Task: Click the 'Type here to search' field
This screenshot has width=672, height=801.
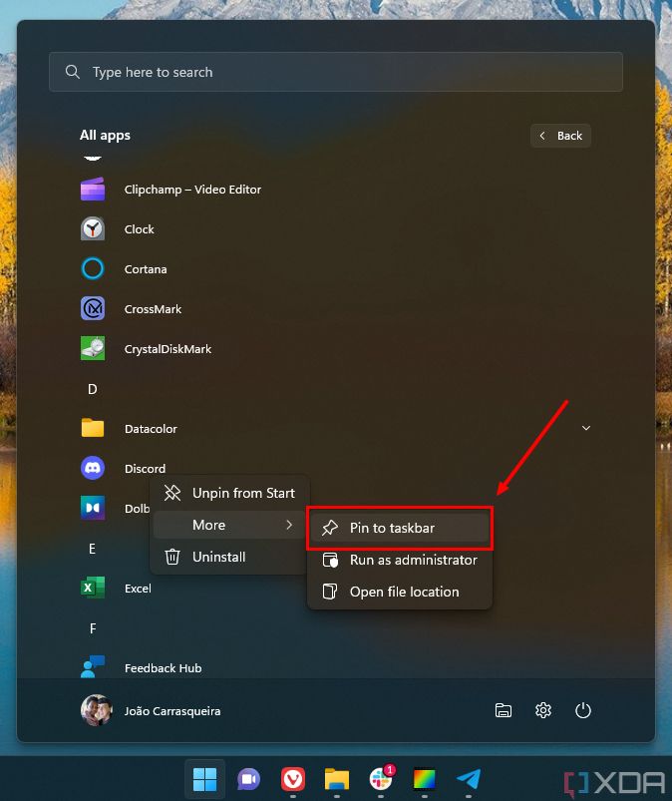Action: pos(336,72)
